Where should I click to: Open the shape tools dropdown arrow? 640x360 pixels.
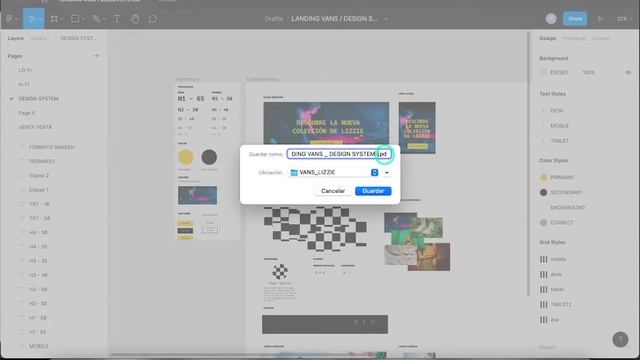83,19
